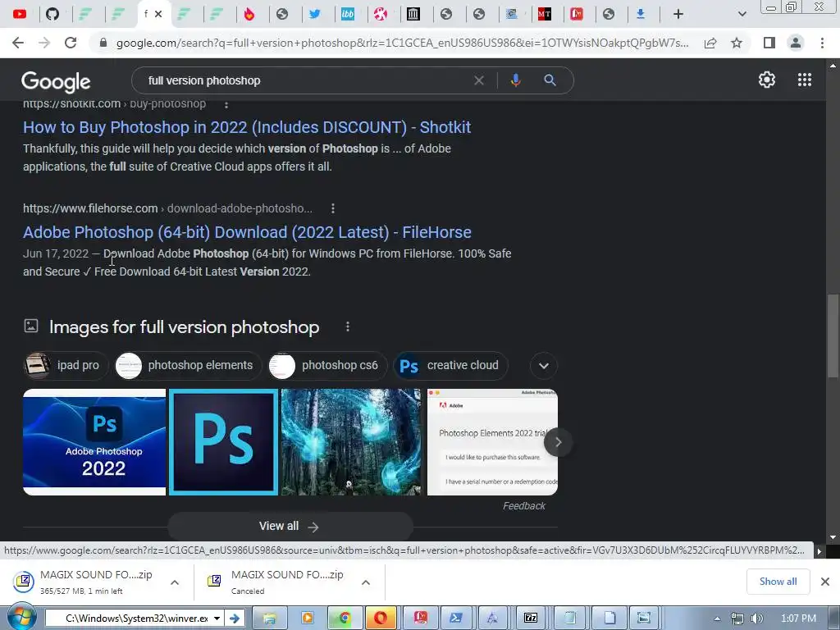Open Images for full version photoshop
The height and width of the screenshot is (630, 840).
[184, 326]
